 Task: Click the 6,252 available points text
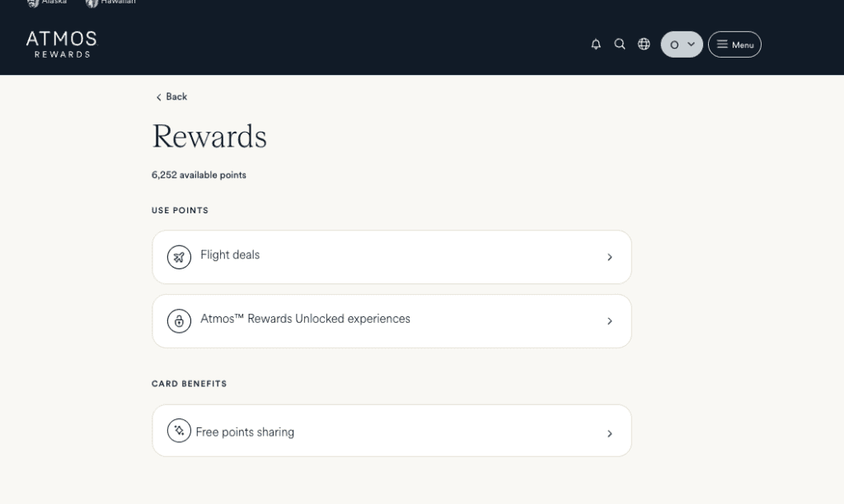(199, 175)
